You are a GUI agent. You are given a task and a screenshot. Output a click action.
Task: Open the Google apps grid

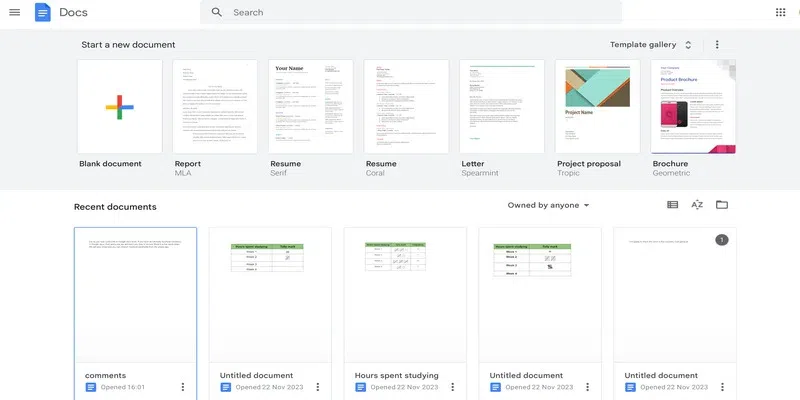click(780, 12)
